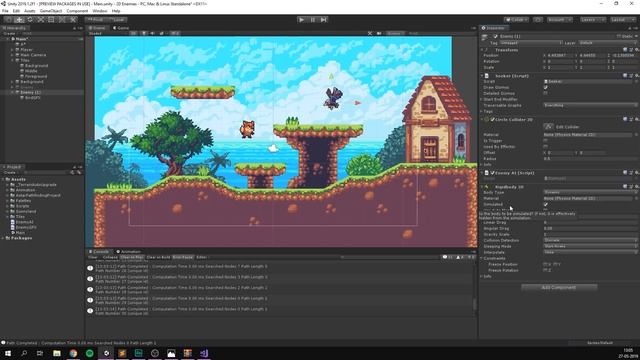Click the Radius input field
This screenshot has height=360, width=640.
[590, 158]
